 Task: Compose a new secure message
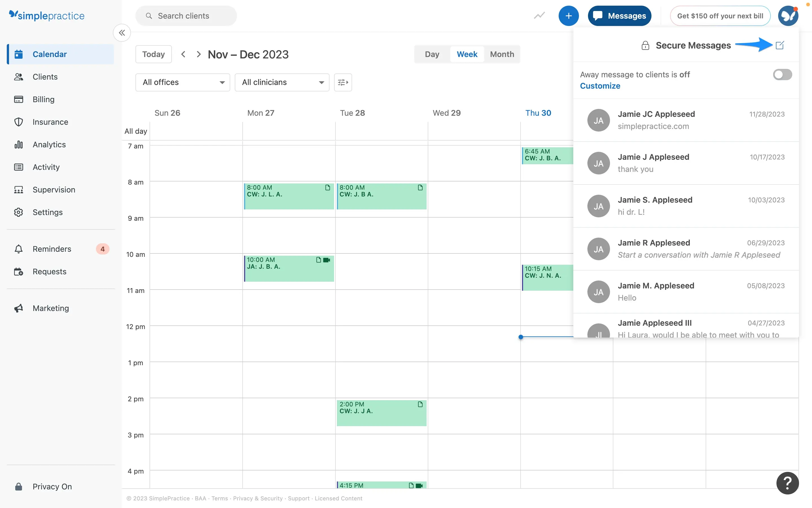coord(780,45)
